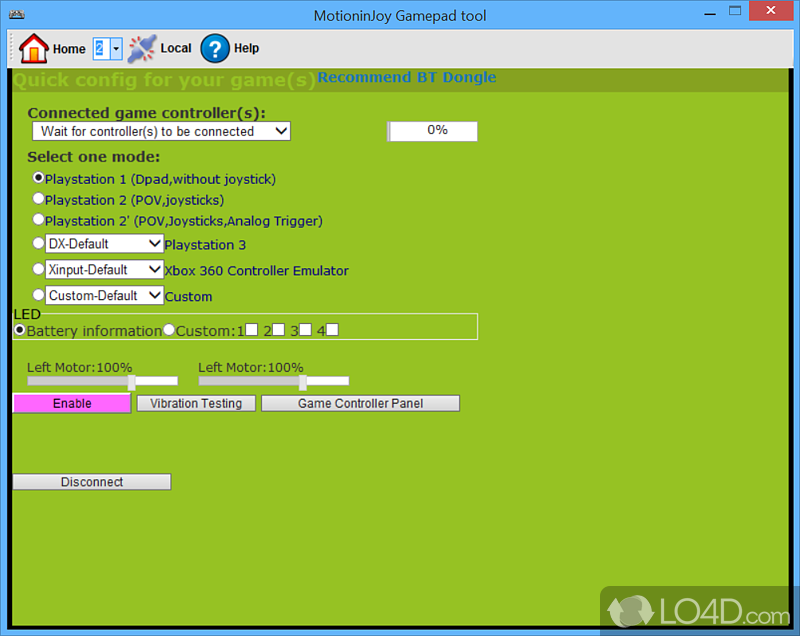Image resolution: width=800 pixels, height=636 pixels.
Task: Tick LED checkbox 3
Action: coord(305,330)
